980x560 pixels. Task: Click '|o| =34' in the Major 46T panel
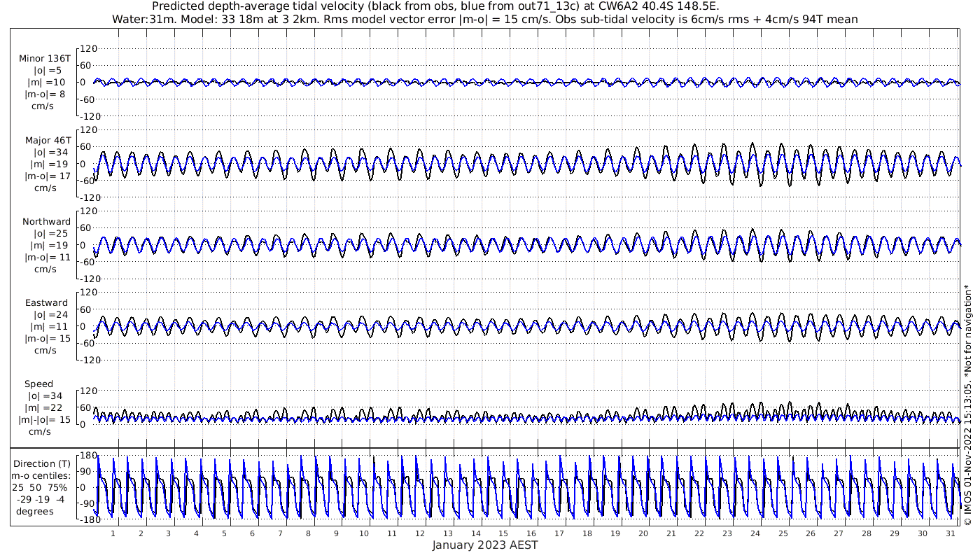(x=47, y=152)
